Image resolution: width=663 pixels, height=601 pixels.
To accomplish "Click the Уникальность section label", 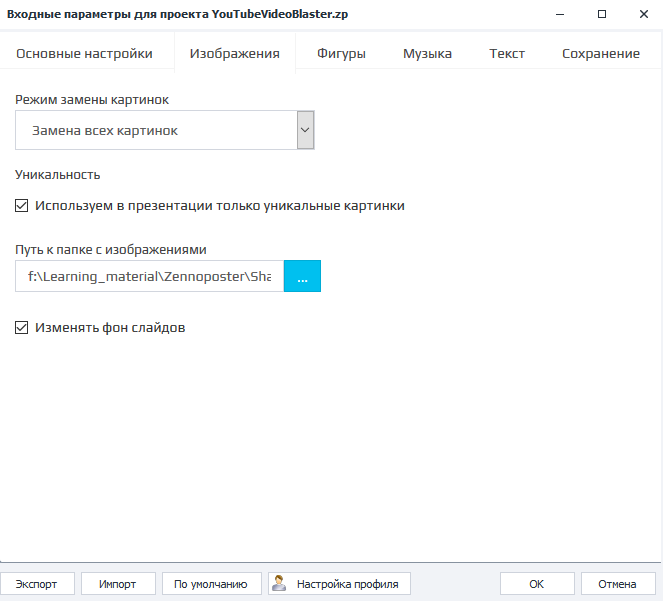I will click(58, 175).
